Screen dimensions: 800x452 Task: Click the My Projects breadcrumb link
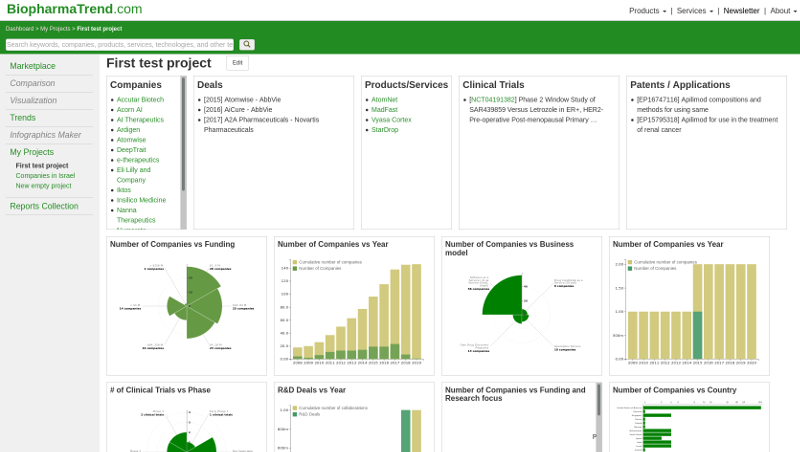pos(55,29)
